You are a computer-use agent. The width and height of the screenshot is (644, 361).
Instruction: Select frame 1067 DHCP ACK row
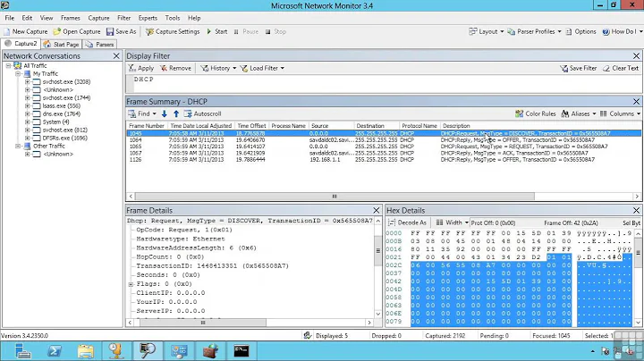[x=384, y=153]
